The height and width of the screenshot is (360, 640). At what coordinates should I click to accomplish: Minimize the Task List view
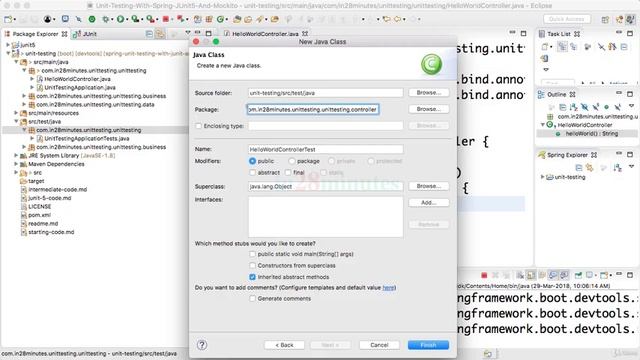(619, 32)
